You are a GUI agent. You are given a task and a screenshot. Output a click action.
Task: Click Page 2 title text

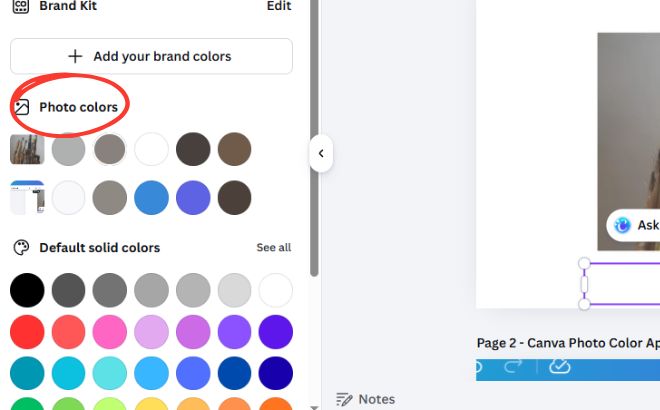pyautogui.click(x=568, y=343)
